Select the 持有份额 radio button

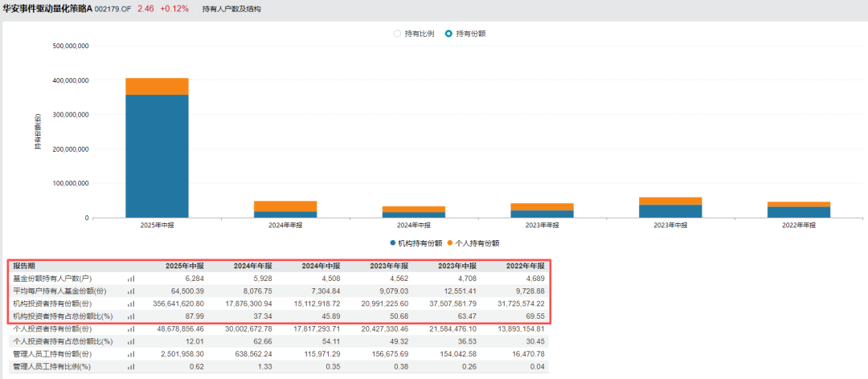[448, 33]
